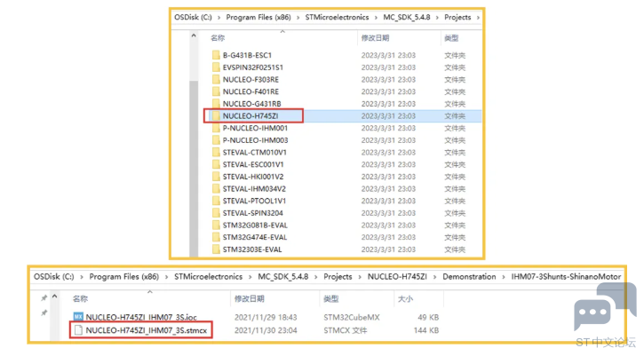This screenshot has width=644, height=356.
Task: Select the NUCLEO-G431RB folder name
Action: [x=251, y=104]
